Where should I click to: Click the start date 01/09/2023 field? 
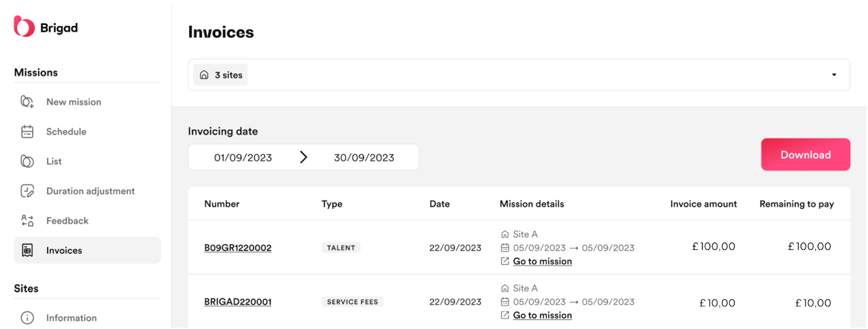(243, 158)
